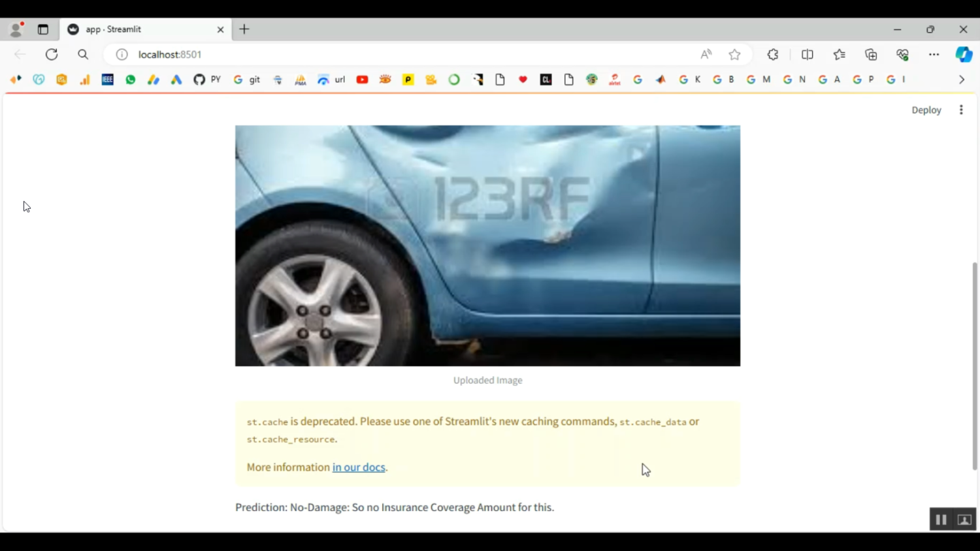Open the YouTube bookmark
The width and height of the screenshot is (980, 551).
[x=362, y=80]
